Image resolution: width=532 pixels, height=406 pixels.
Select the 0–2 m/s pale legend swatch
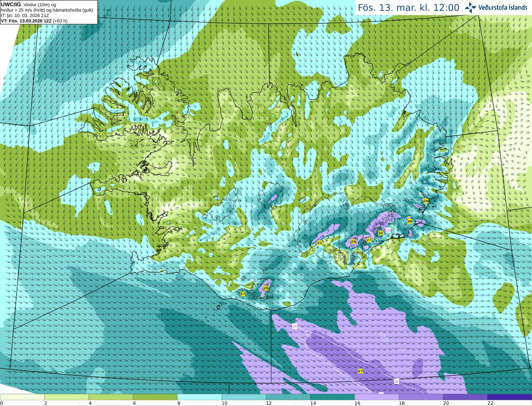tap(22, 397)
